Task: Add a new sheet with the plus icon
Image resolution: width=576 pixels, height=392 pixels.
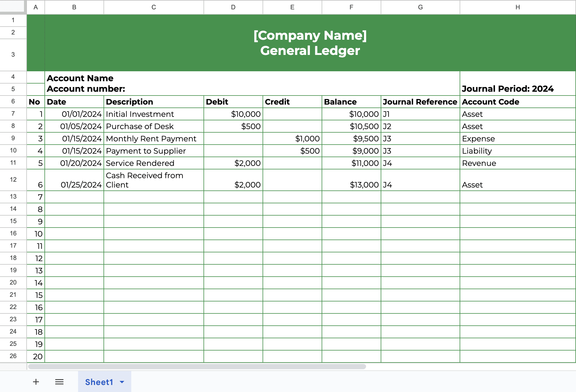Action: (36, 382)
